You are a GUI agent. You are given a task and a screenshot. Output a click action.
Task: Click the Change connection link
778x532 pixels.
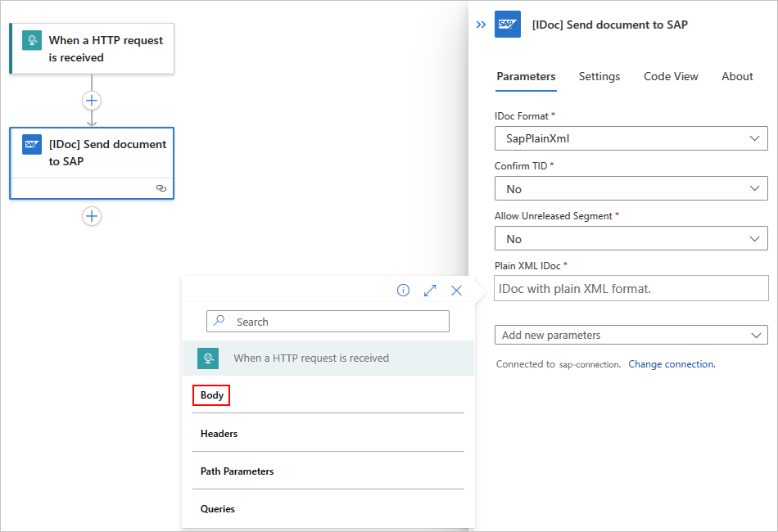(672, 364)
